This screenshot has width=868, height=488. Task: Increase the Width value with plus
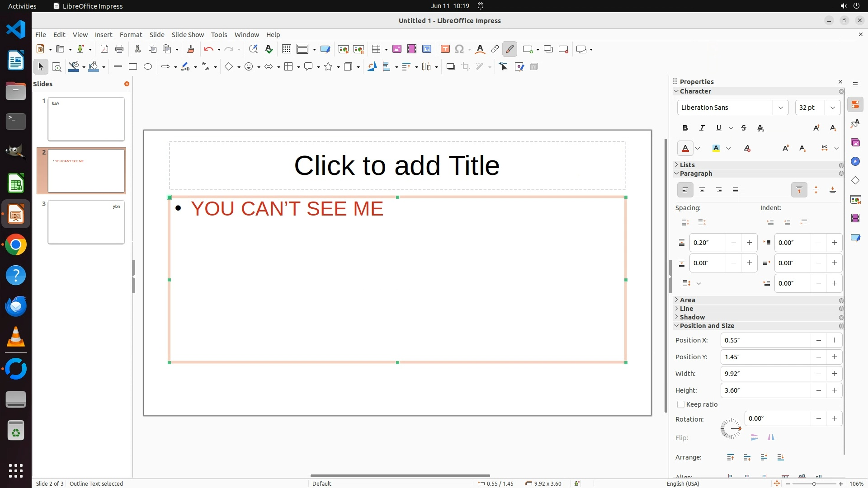click(x=834, y=374)
